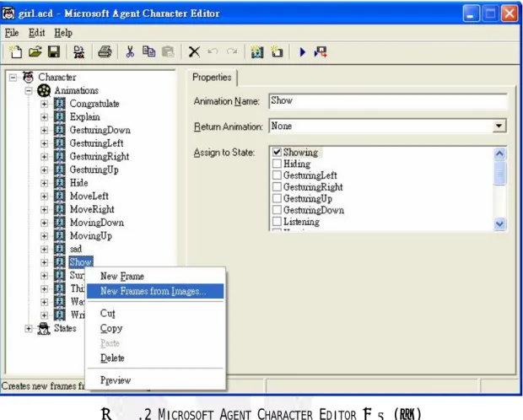Viewport: 523px width, 420px height.
Task: Add new animation toolbar icon
Action: [x=257, y=51]
